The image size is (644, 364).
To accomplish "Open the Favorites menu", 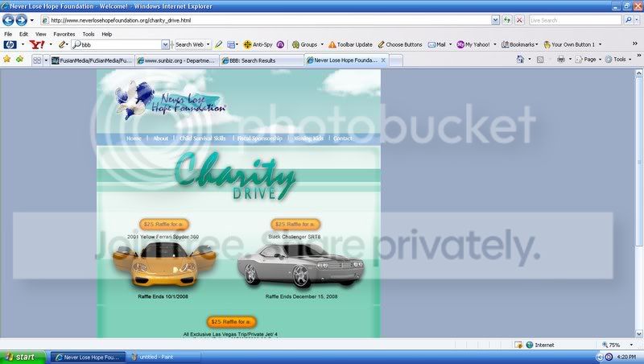I will click(x=64, y=35).
